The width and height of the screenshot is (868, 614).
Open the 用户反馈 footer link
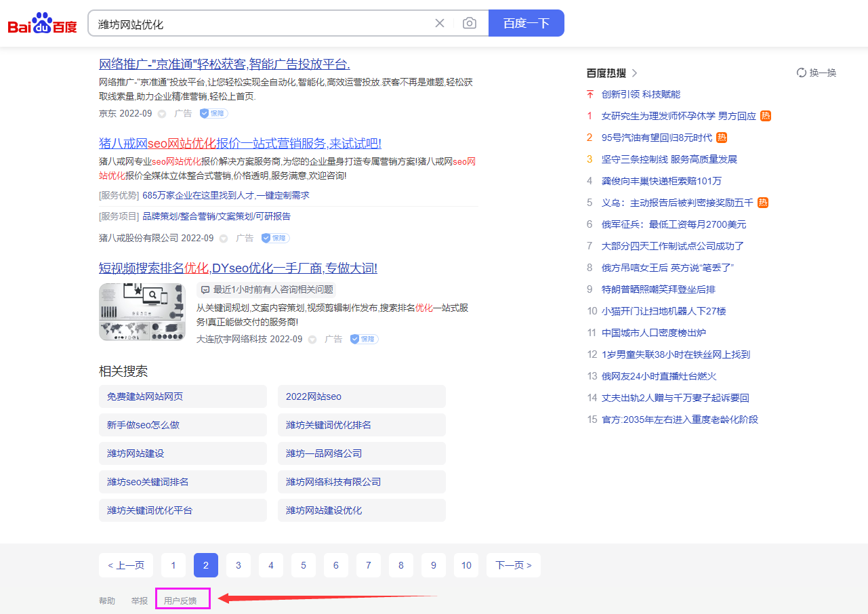click(x=180, y=600)
